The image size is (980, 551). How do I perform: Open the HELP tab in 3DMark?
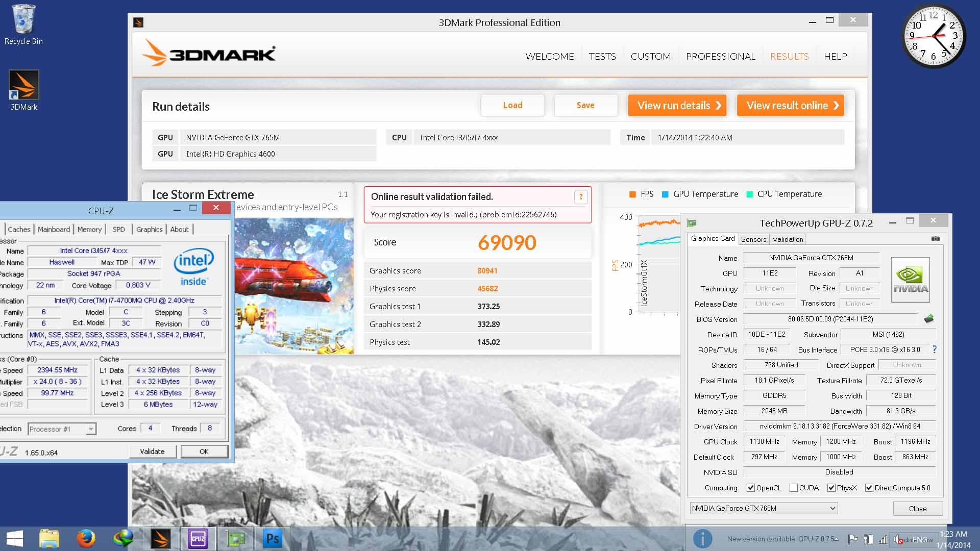tap(835, 56)
